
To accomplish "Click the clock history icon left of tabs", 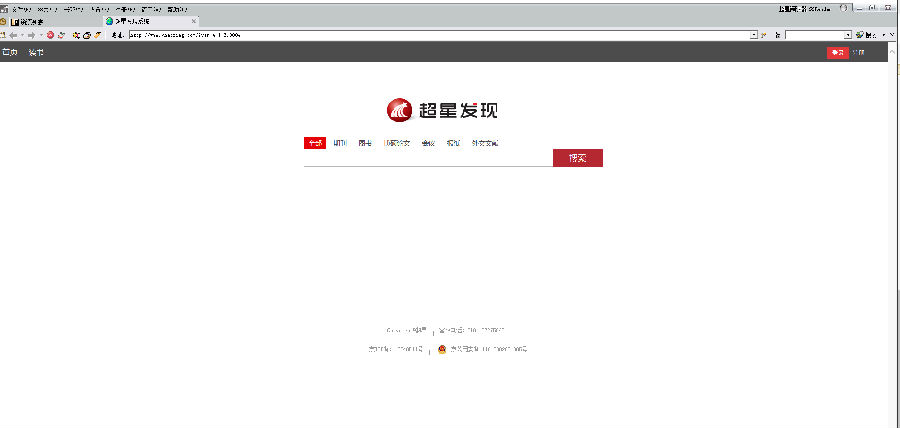I will (x=3, y=22).
